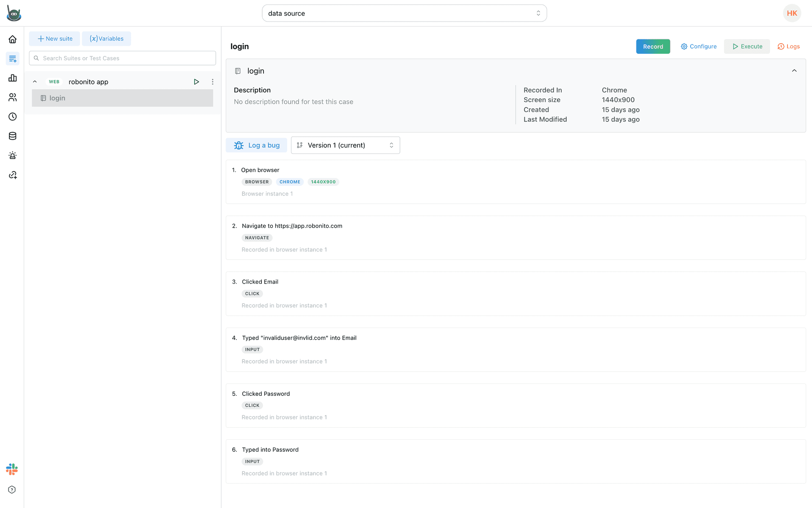Click the WEB badge on robonito app
812x508 pixels.
(x=54, y=82)
